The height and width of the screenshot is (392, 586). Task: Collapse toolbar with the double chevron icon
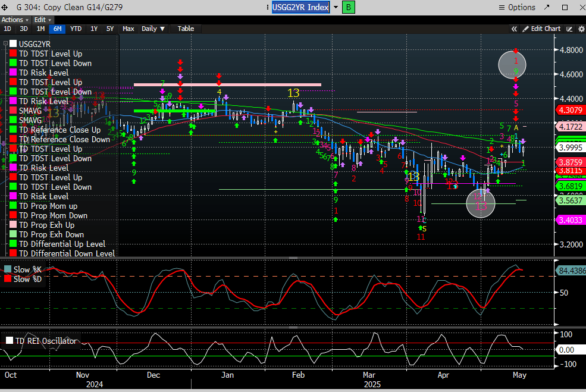pos(515,29)
